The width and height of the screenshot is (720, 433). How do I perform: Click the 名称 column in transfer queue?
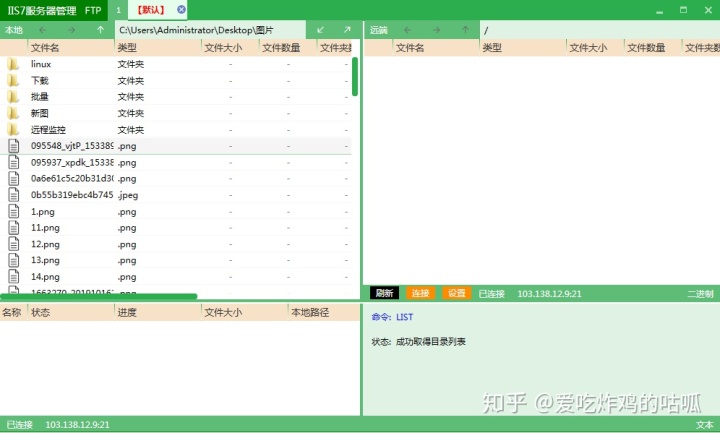[11, 313]
